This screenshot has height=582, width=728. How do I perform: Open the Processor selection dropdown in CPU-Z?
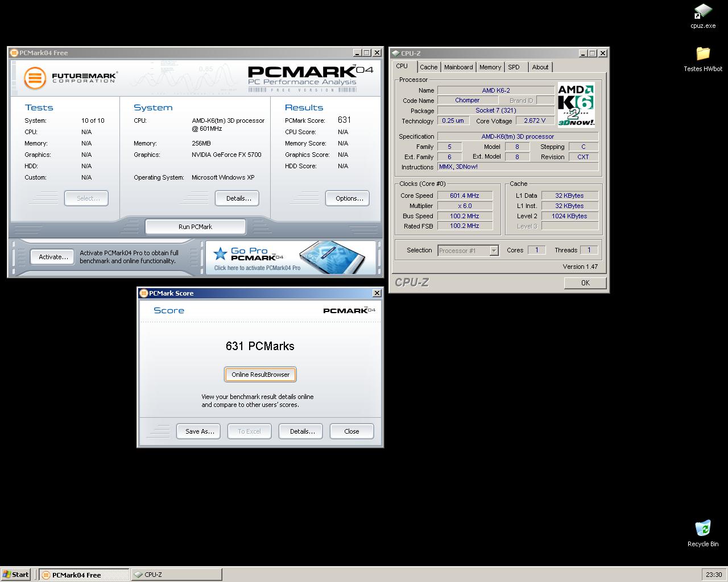tap(494, 251)
